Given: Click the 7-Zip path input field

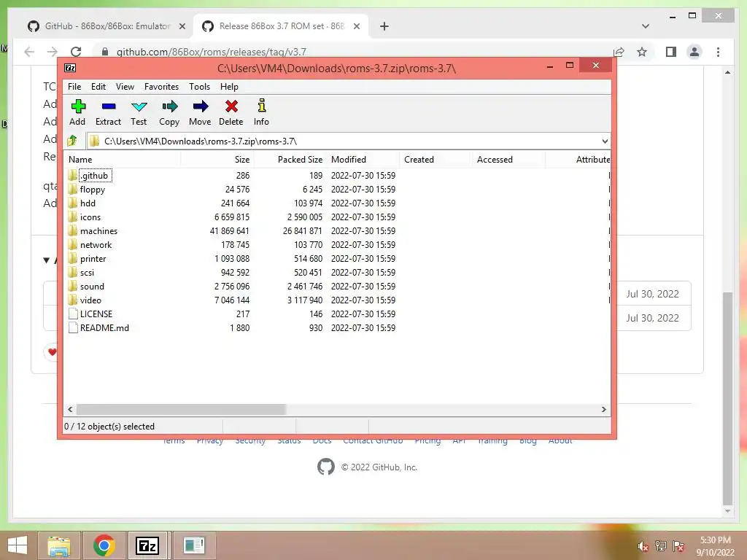Looking at the screenshot, I should point(348,141).
